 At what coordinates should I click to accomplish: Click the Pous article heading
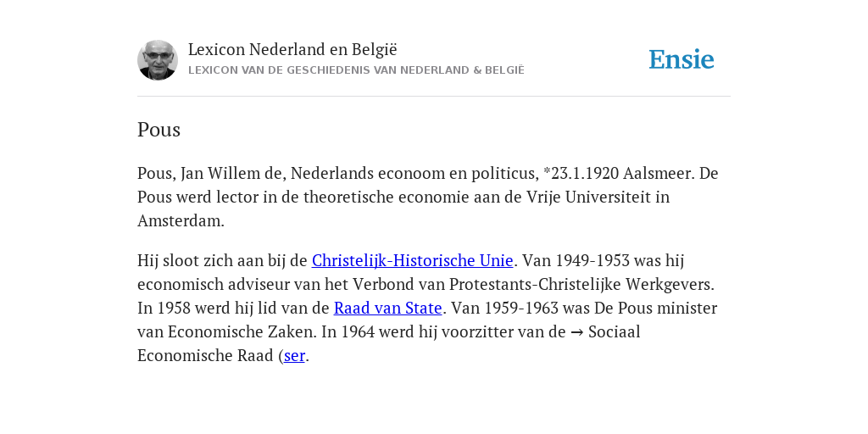pos(159,130)
